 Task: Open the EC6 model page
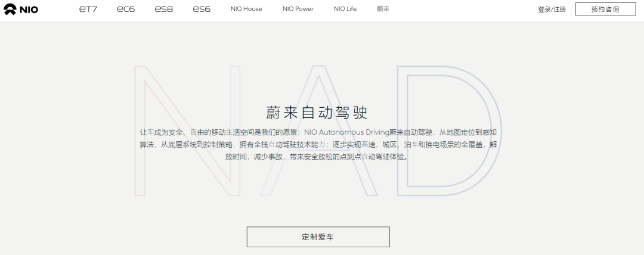coord(126,9)
